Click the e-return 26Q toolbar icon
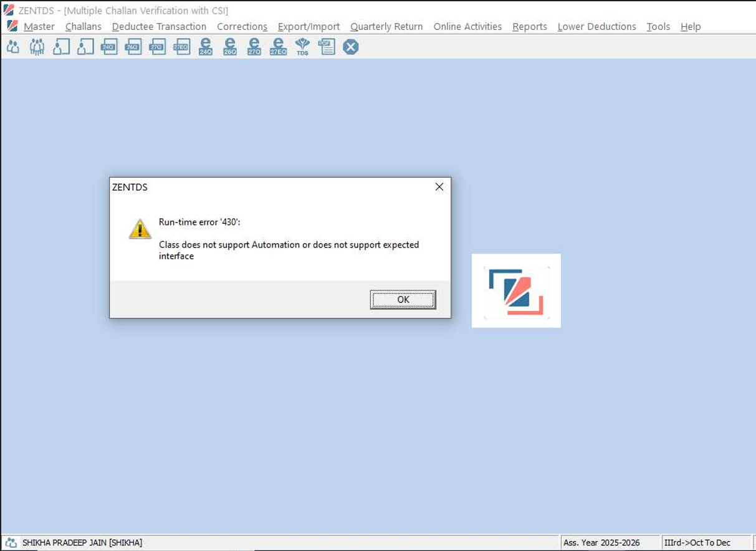The height and width of the screenshot is (551, 756). pos(230,47)
